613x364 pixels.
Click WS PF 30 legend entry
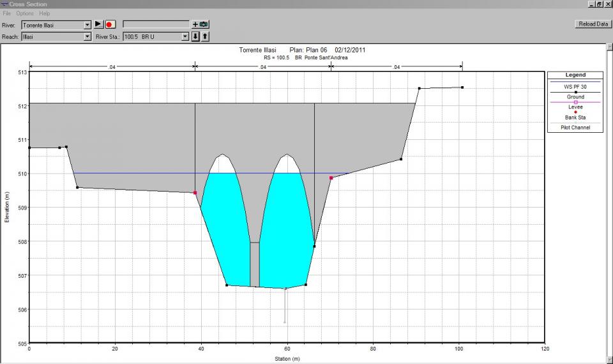pos(575,86)
